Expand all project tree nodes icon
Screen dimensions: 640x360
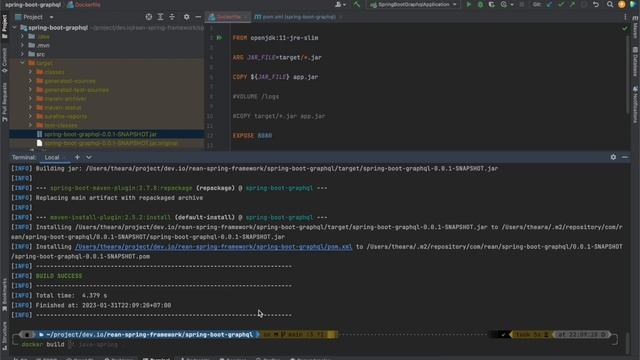(x=160, y=17)
